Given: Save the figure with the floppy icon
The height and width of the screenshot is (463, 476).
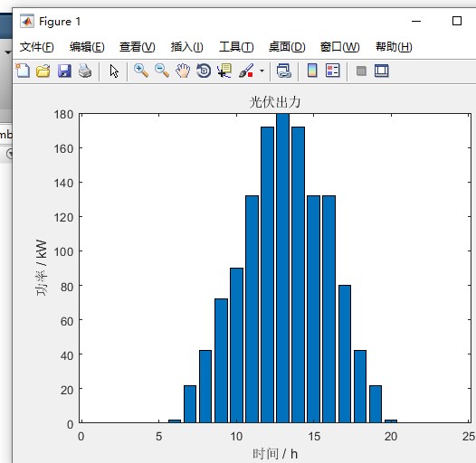Looking at the screenshot, I should pos(64,71).
